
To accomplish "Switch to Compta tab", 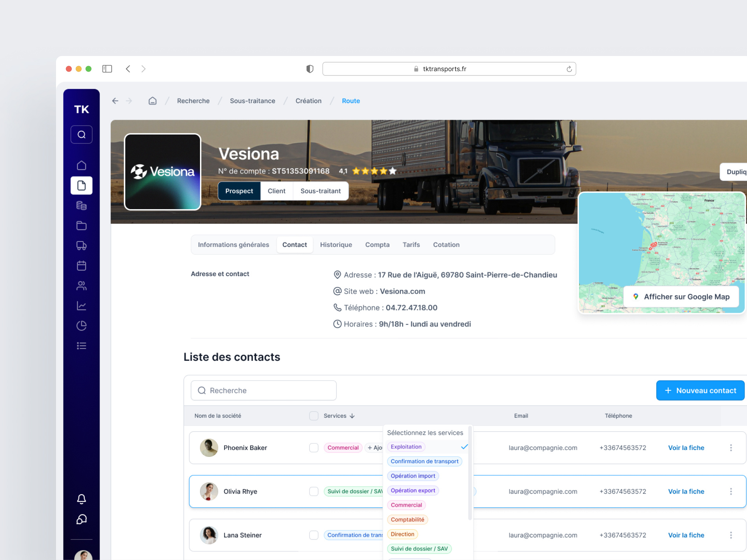I will click(x=377, y=245).
